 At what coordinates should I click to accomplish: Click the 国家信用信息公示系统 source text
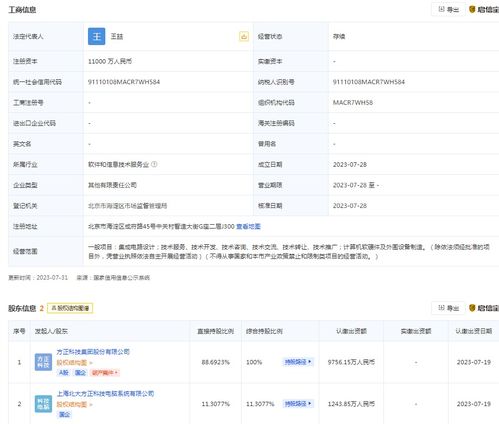tap(121, 278)
